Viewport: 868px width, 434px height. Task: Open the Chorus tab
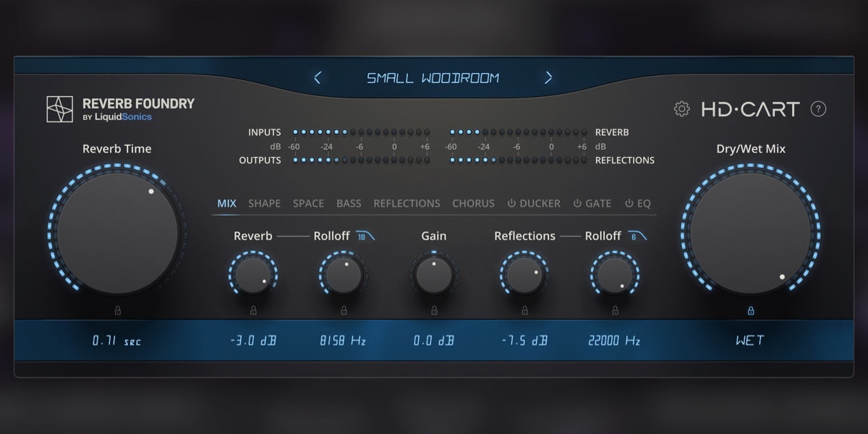pyautogui.click(x=473, y=203)
